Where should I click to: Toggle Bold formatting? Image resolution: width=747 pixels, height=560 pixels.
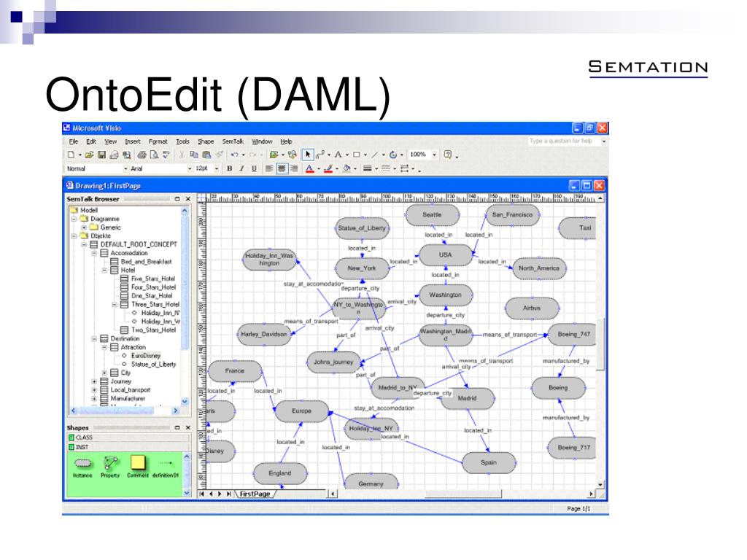click(230, 168)
